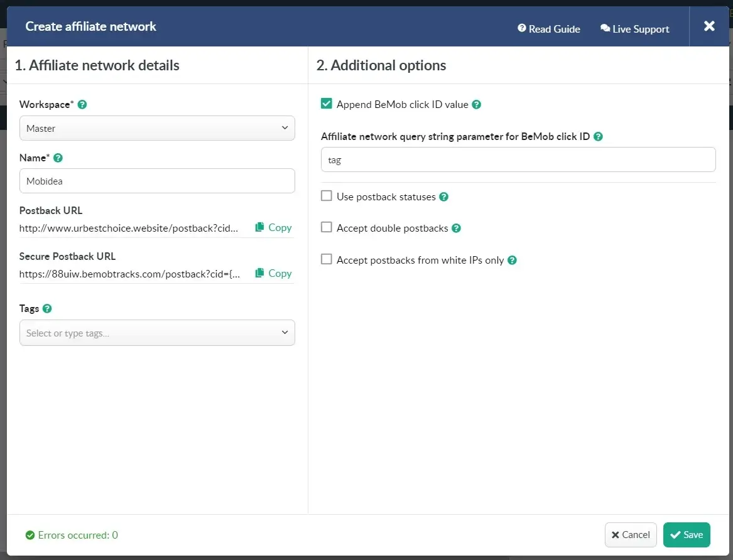
Task: Click the help icon next to Name
Action: click(x=58, y=158)
